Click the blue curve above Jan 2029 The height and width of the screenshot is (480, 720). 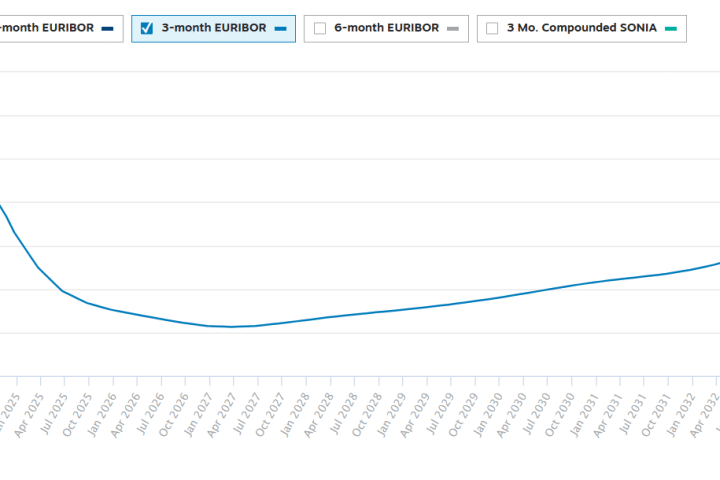402,310
